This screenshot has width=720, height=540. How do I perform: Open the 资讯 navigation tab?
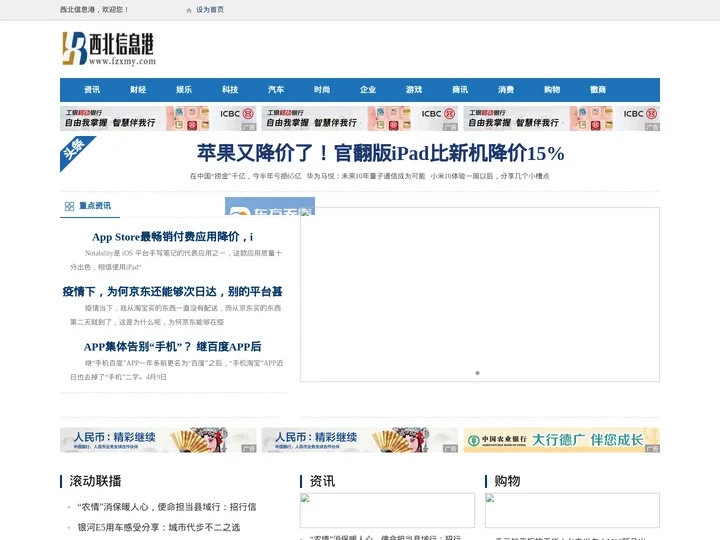92,90
